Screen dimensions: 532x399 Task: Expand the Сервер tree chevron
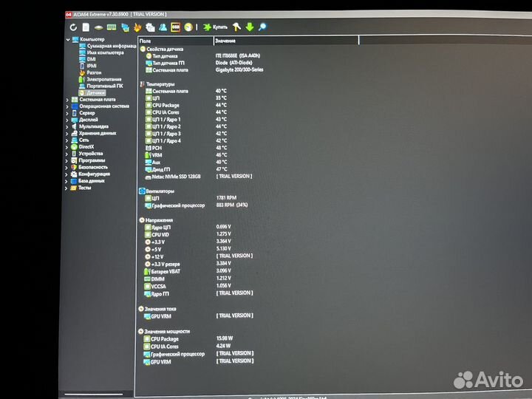66,114
